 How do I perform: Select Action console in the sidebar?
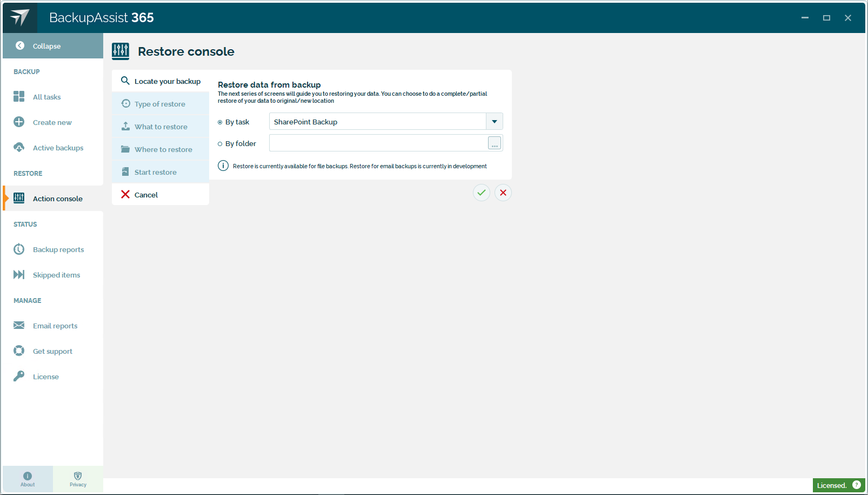click(53, 199)
